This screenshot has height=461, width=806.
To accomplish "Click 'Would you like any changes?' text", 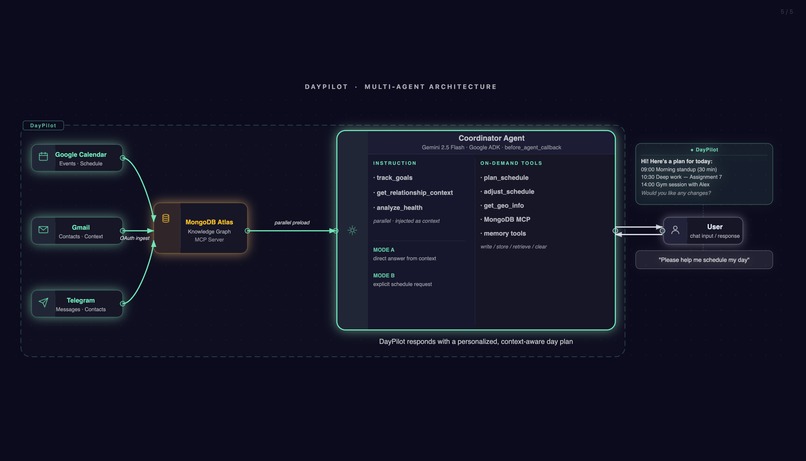I will pyautogui.click(x=676, y=193).
